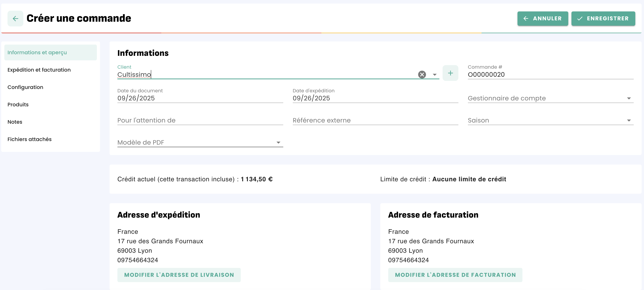
Task: Select Informations et aperçu sidebar item
Action: coord(37,52)
